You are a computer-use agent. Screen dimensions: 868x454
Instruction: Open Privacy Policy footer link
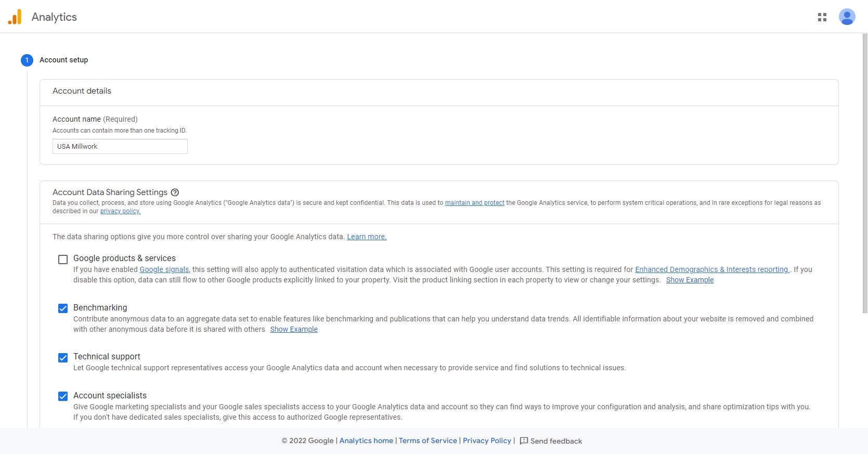pyautogui.click(x=487, y=440)
